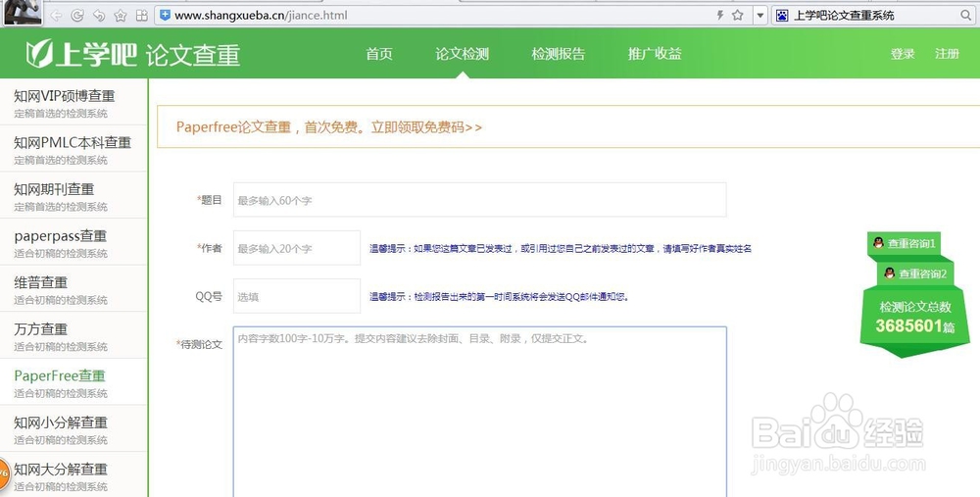Click the penguin icon on 查重咨询1

tap(878, 242)
